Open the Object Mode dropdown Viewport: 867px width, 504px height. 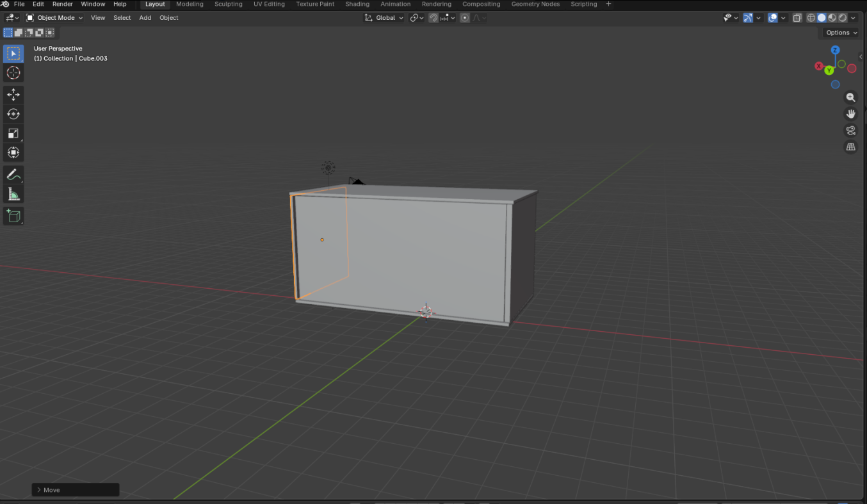(54, 17)
